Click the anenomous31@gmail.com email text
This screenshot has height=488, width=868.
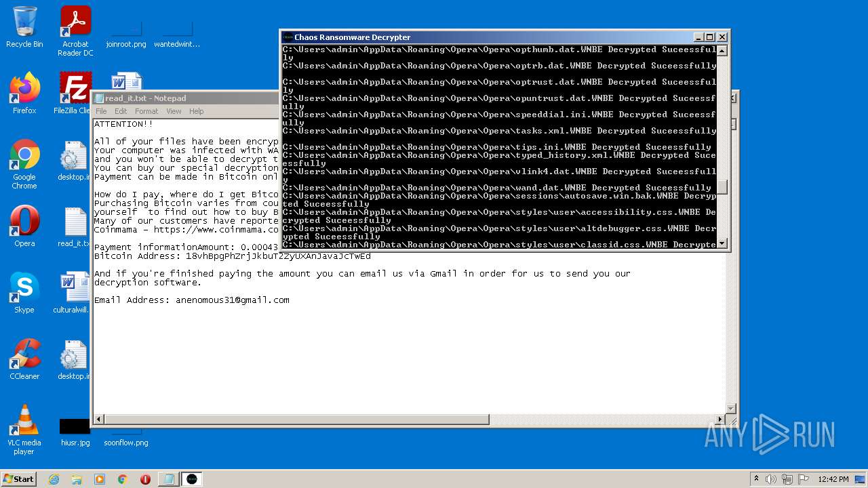click(233, 300)
